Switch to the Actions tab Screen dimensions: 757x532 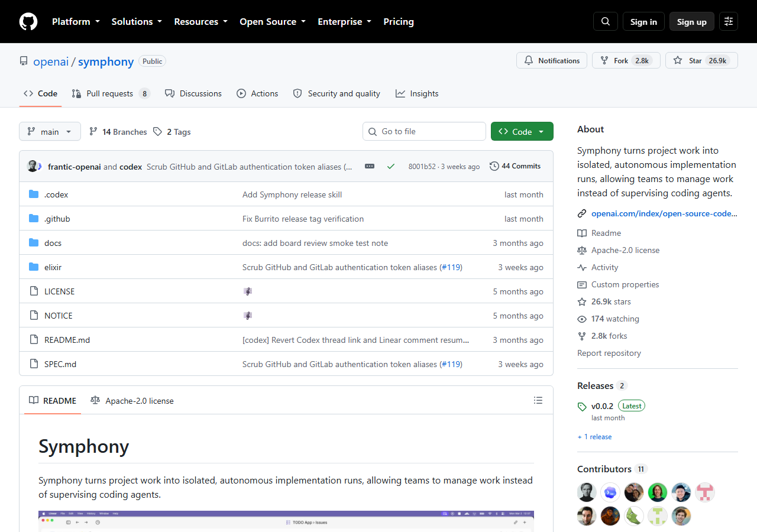pos(257,93)
